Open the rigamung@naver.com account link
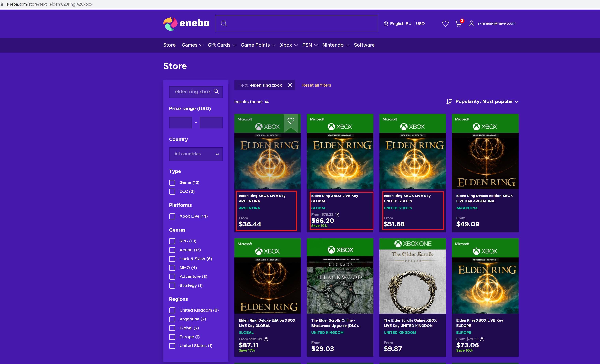 [x=496, y=23]
